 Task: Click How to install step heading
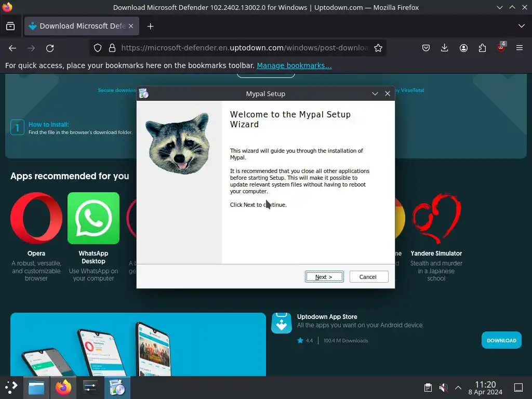pyautogui.click(x=48, y=125)
